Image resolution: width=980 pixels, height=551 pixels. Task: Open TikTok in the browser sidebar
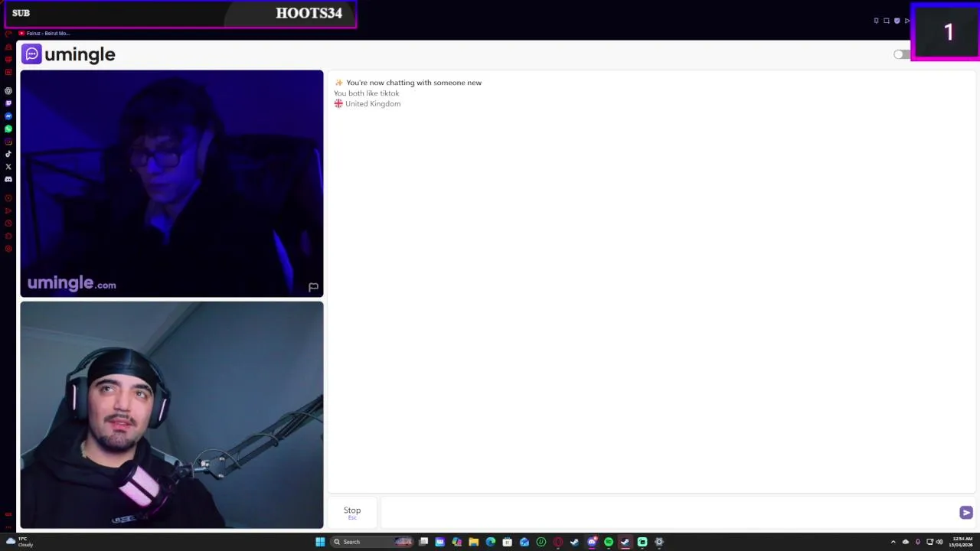[x=8, y=154]
